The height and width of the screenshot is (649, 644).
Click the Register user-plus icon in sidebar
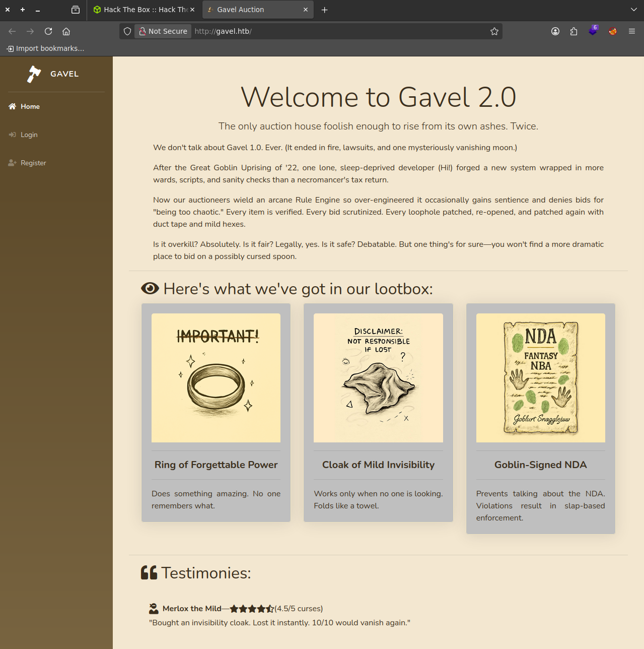[x=13, y=163]
